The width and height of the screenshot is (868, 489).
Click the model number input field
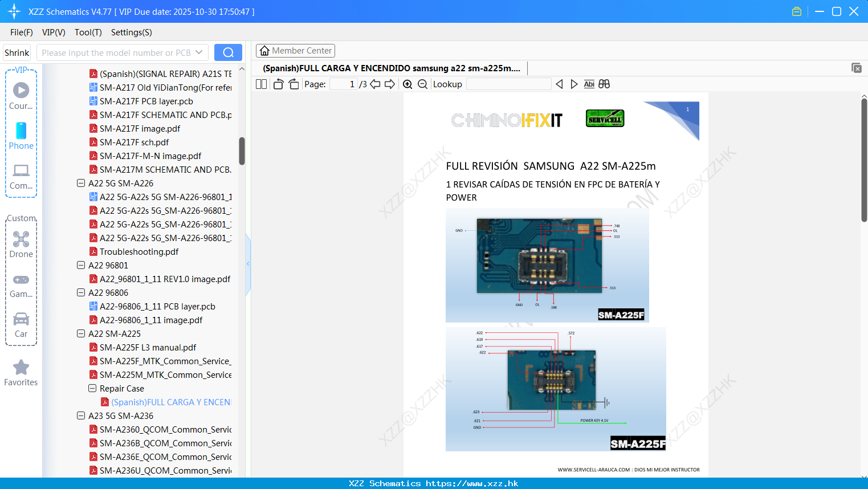116,52
